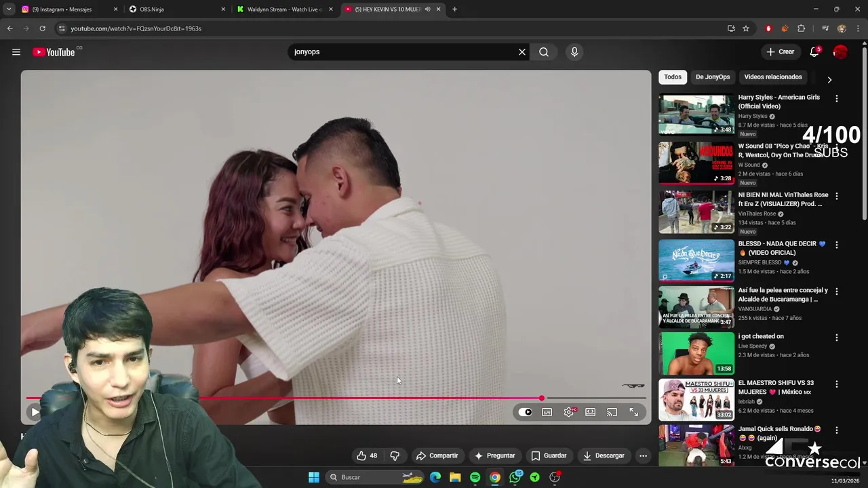The image size is (868, 488).
Task: Open W Sound 08 Pico y Chao thumbnail
Action: [x=696, y=163]
